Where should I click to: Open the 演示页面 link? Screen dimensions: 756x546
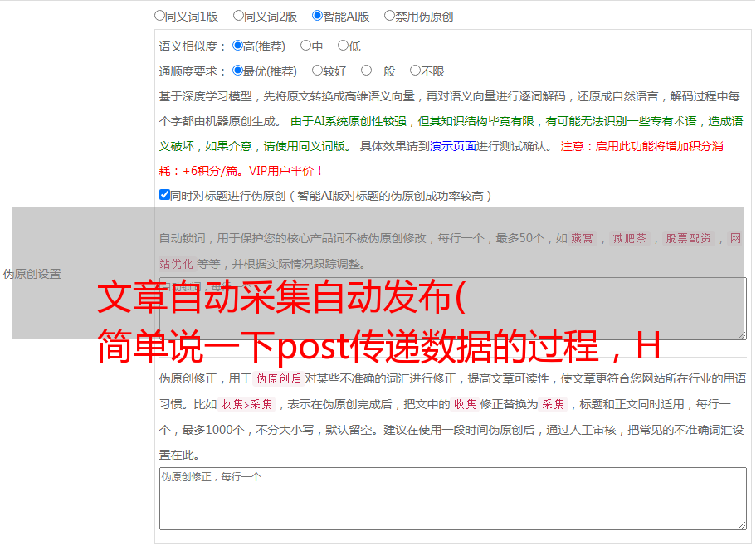(x=453, y=146)
